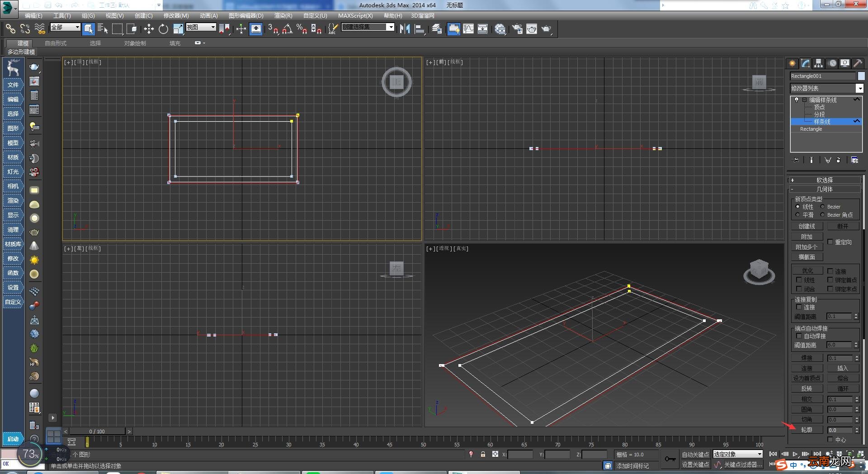Image resolution: width=868 pixels, height=474 pixels.
Task: Enable 中心 checkbox under 轮廓
Action: (x=830, y=439)
